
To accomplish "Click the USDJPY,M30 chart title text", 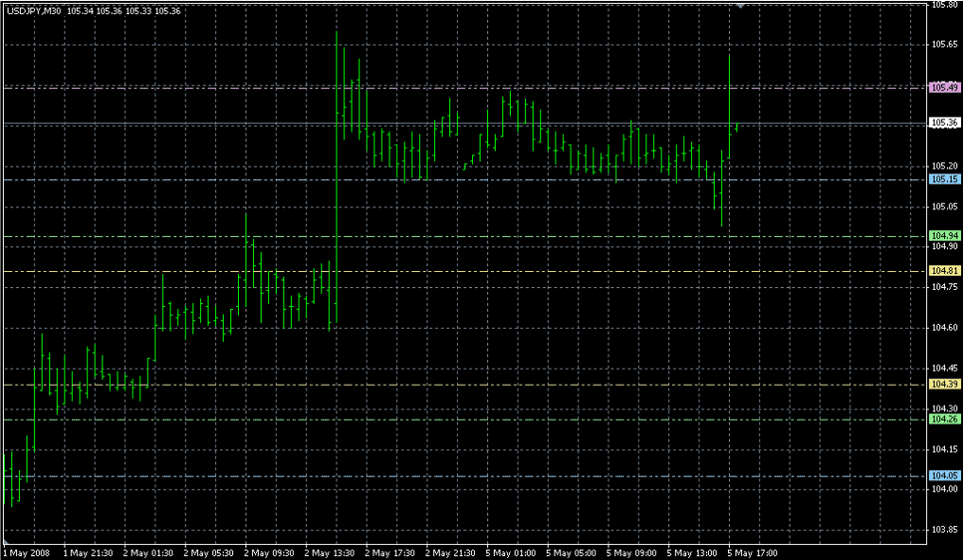I will (x=33, y=11).
